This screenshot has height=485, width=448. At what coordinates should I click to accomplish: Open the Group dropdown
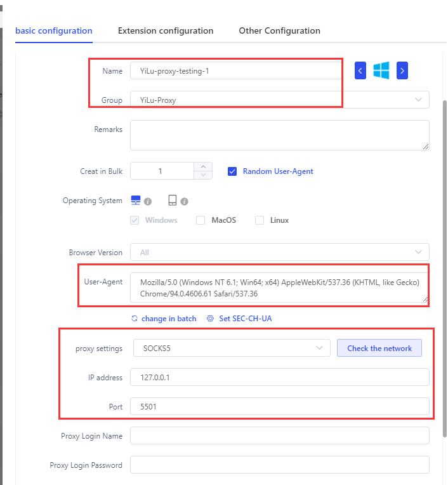(x=279, y=100)
